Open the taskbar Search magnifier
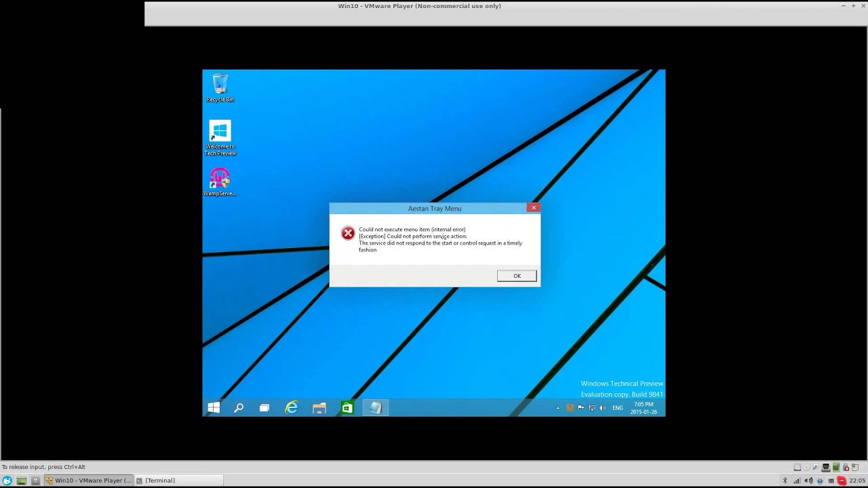 [239, 407]
